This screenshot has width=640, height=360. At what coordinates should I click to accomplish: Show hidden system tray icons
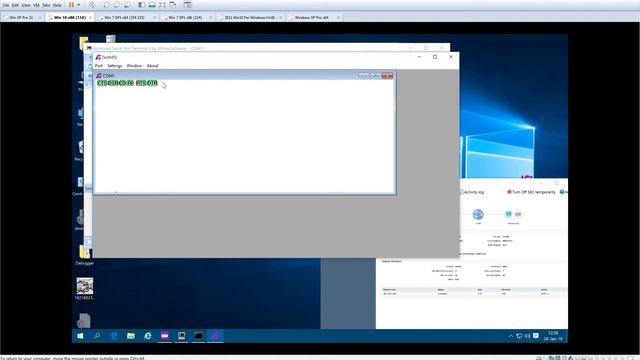[x=511, y=336]
